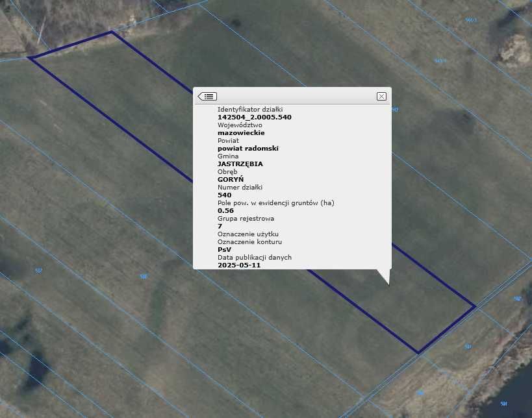Click the województwo value mazowieckie
532x418 pixels.
click(241, 132)
